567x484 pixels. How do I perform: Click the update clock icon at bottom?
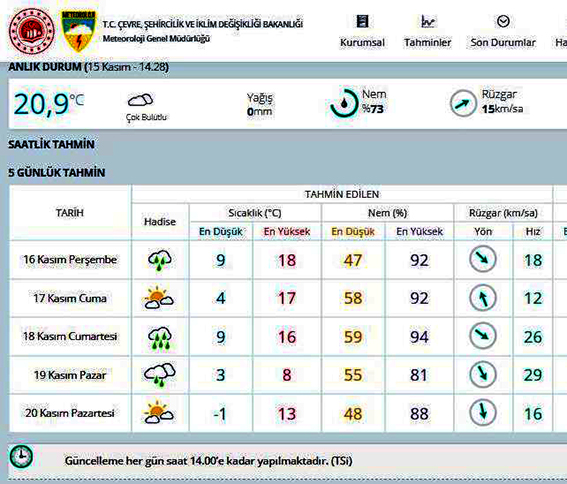coord(21,457)
